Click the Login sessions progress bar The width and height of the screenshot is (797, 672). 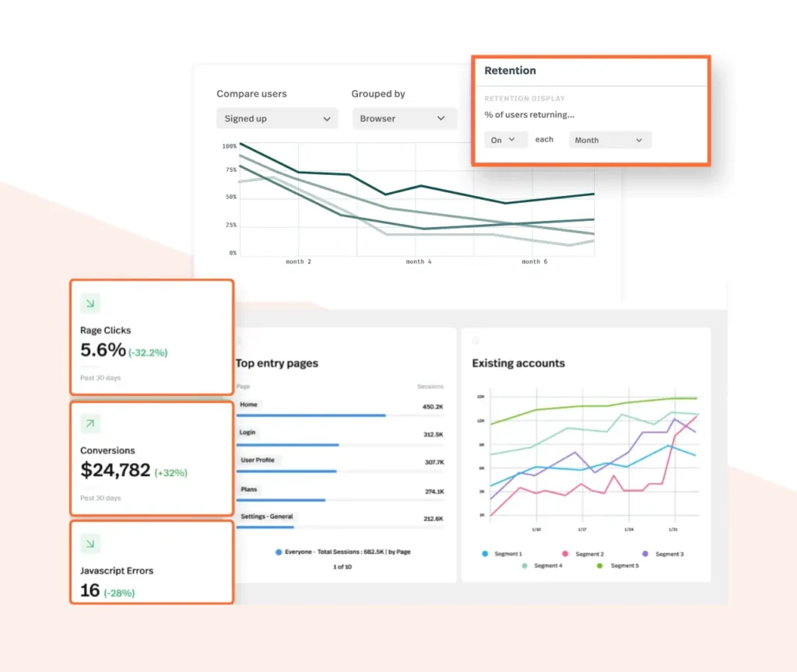340,445
